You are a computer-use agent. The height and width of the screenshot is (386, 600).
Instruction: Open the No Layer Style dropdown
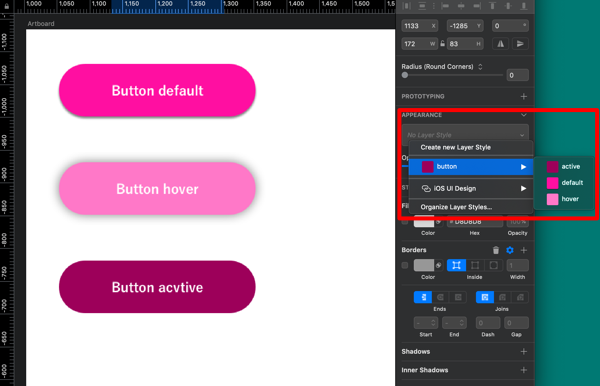click(x=465, y=134)
